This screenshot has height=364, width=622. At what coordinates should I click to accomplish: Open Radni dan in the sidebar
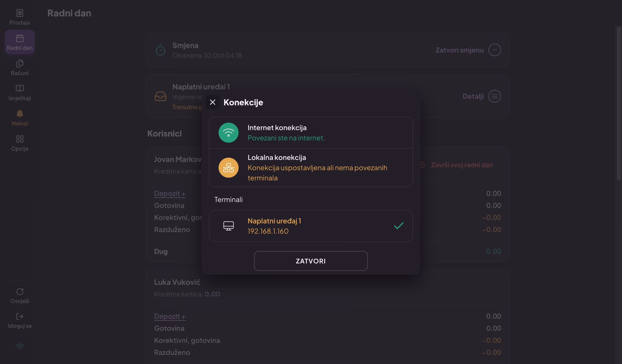point(20,42)
